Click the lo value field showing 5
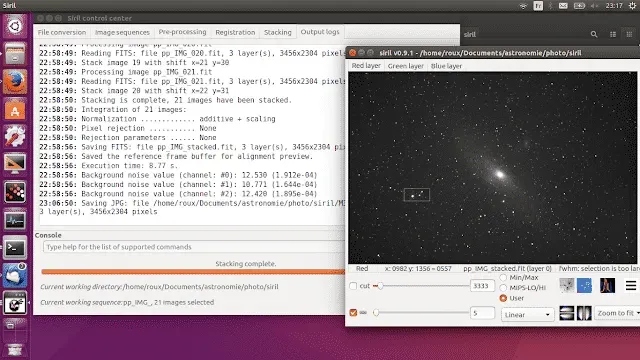 (482, 313)
